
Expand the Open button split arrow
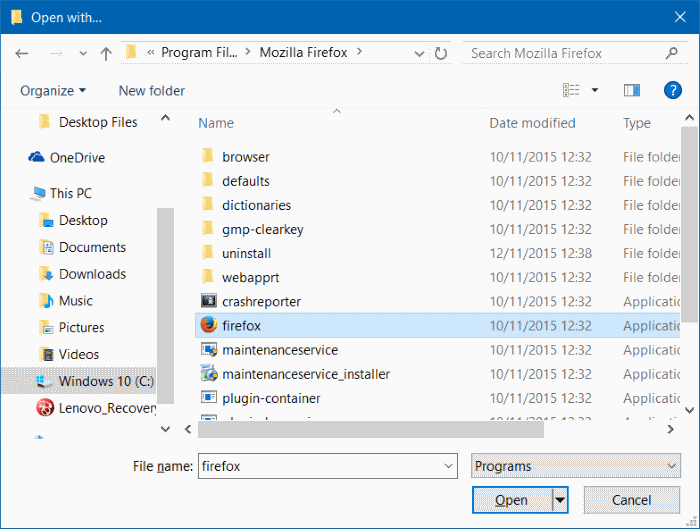pos(560,500)
